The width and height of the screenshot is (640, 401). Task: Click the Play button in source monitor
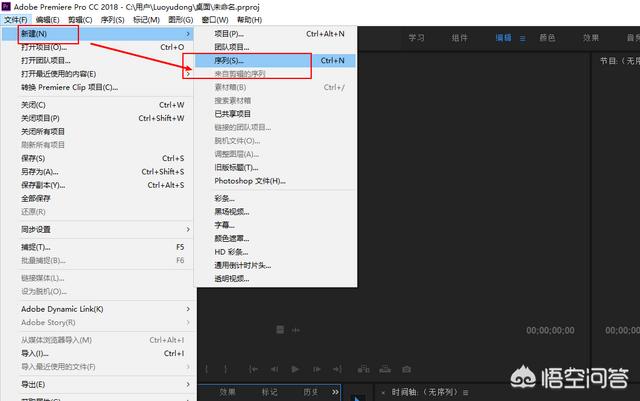pyautogui.click(x=295, y=369)
